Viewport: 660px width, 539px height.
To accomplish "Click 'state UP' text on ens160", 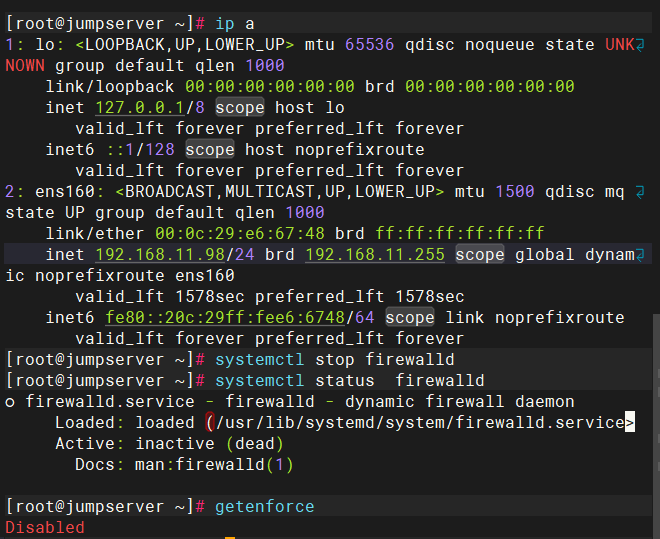I will tap(45, 213).
